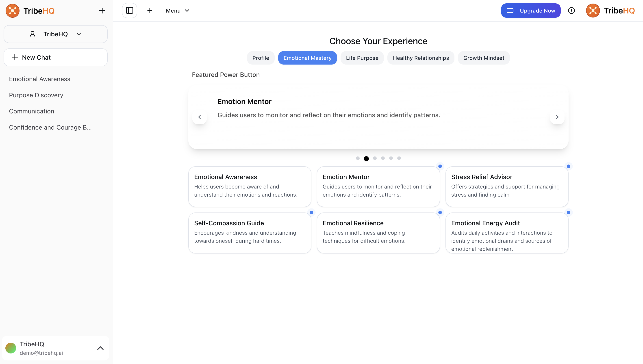Open the info alert circle icon

[x=571, y=11]
